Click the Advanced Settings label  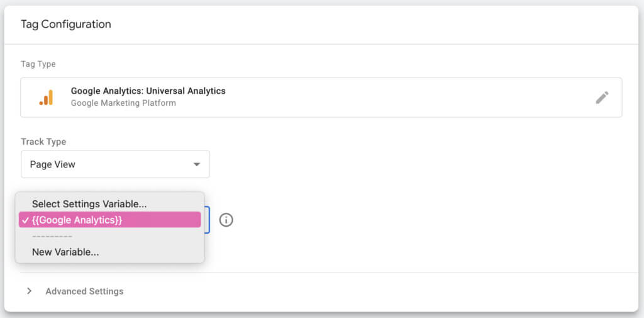coord(84,292)
